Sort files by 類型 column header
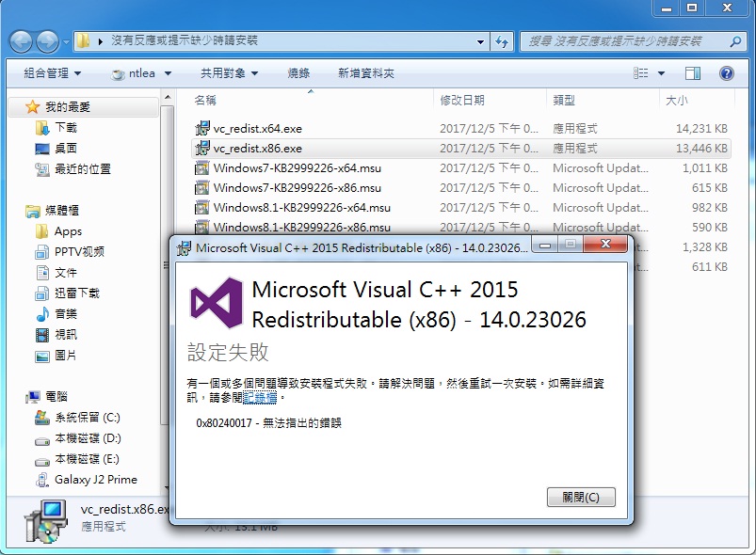Viewport: 756px width, 555px height. coord(564,101)
